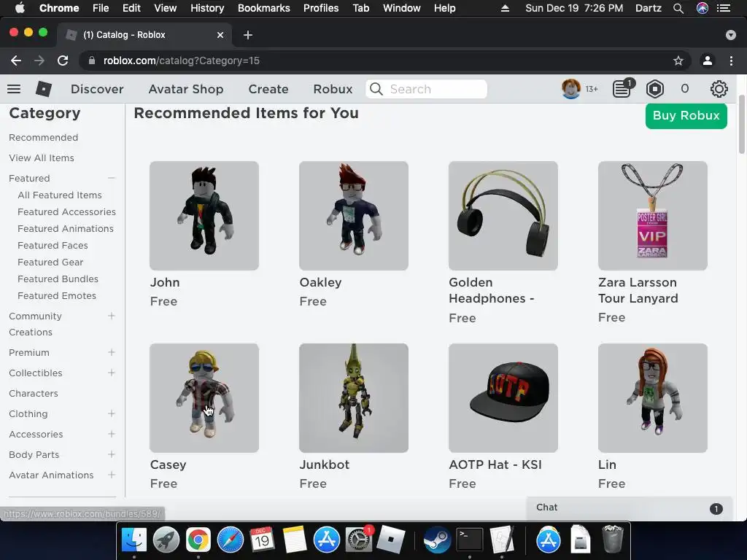
Task: Click the Buy Robux button
Action: coord(686,116)
